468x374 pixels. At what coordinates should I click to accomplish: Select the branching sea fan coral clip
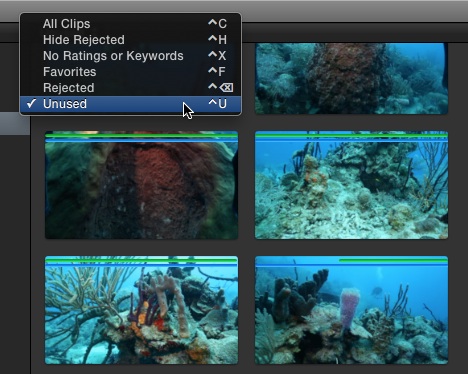click(142, 310)
